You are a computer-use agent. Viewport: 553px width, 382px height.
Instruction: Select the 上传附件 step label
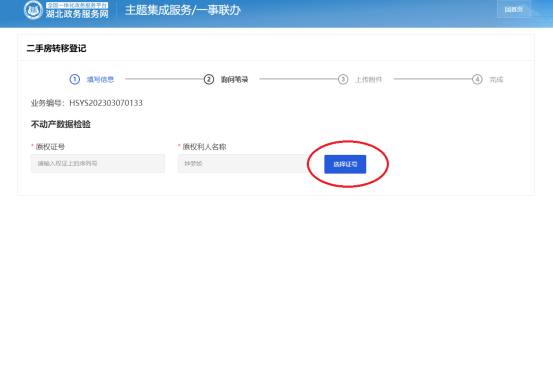(369, 79)
